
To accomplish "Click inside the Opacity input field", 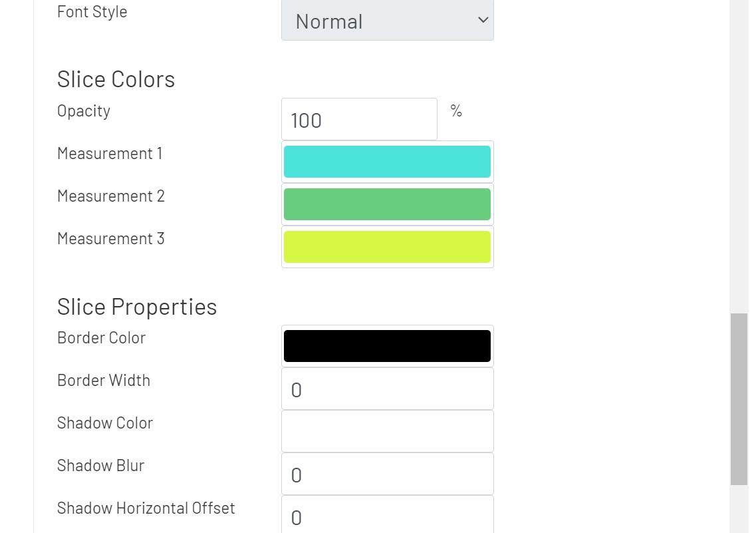I will tap(359, 119).
